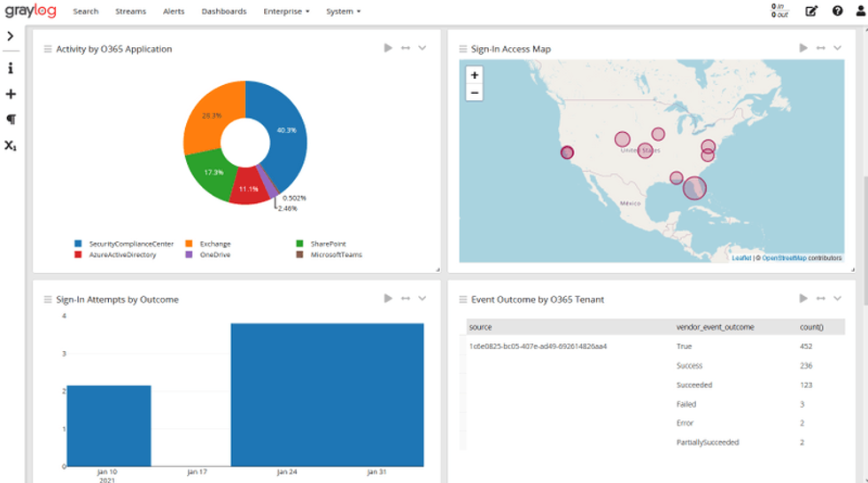Viewport: 868px width, 483px height.
Task: Click the X1 parameter icon in sidebar
Action: coord(11,145)
